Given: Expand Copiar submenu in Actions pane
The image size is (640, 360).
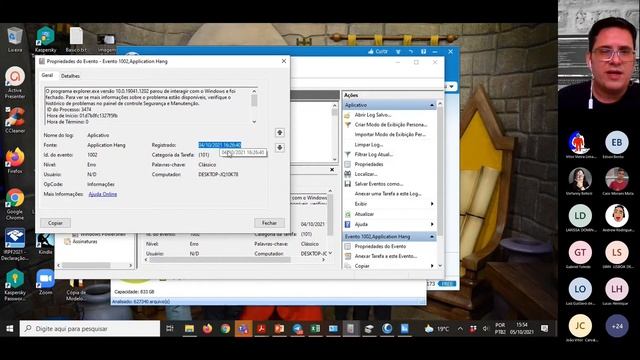Looking at the screenshot, I should (432, 266).
